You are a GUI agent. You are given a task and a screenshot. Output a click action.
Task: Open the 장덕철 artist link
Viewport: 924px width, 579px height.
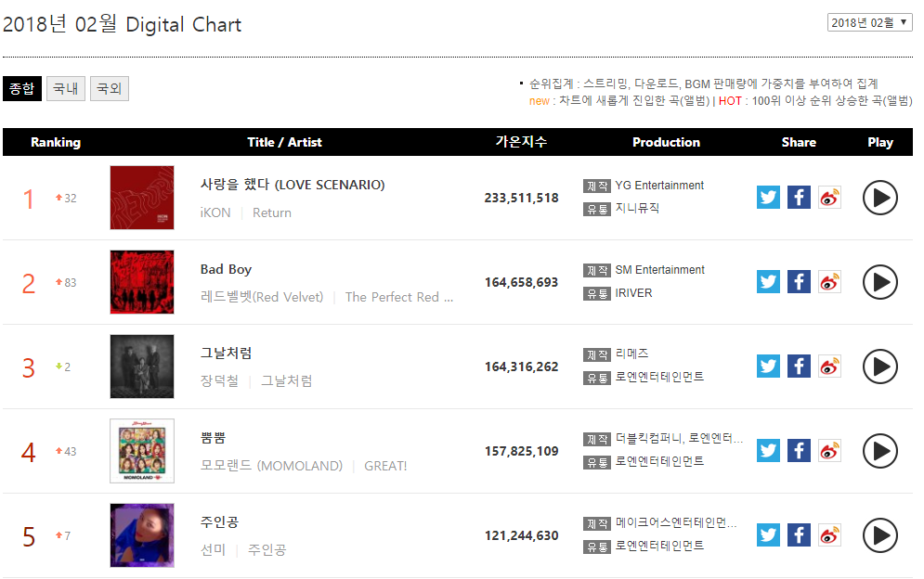click(219, 381)
